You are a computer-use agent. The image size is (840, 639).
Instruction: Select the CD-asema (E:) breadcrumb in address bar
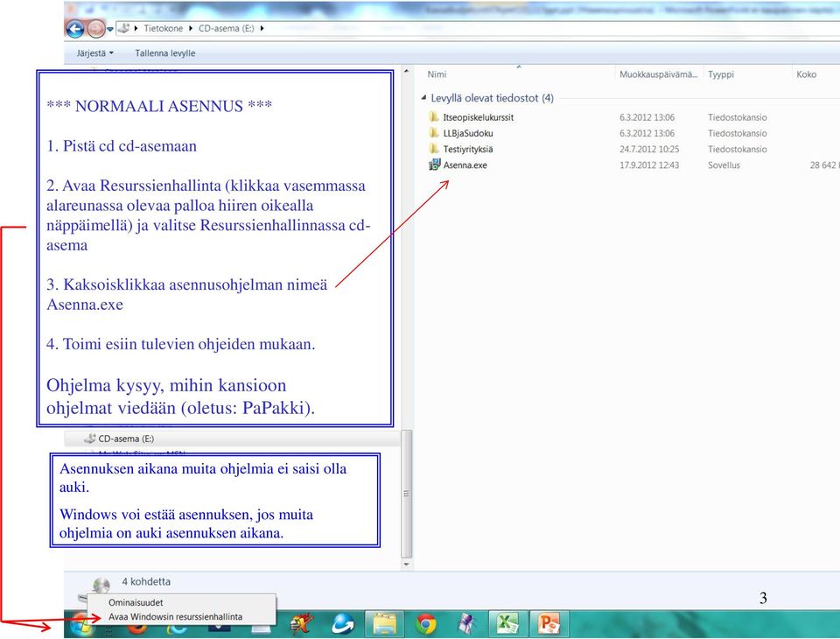226,28
